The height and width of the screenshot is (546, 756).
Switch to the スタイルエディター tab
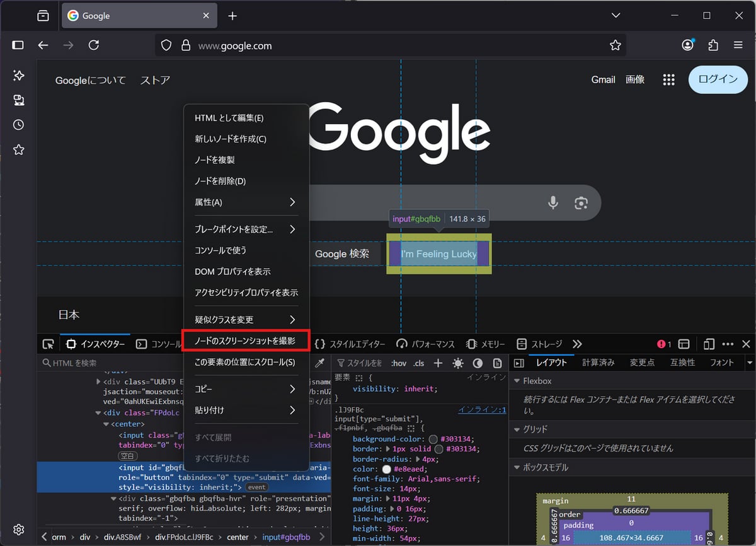click(350, 344)
